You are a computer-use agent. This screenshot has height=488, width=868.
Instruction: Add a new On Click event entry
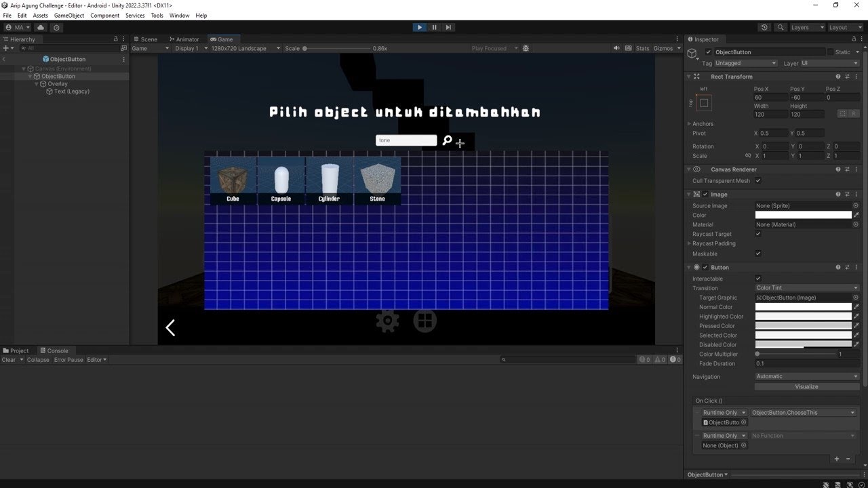point(837,459)
